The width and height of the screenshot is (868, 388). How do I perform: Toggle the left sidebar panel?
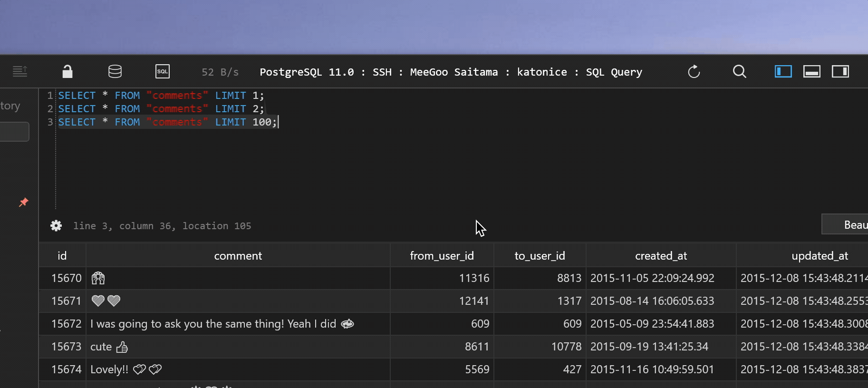point(783,72)
